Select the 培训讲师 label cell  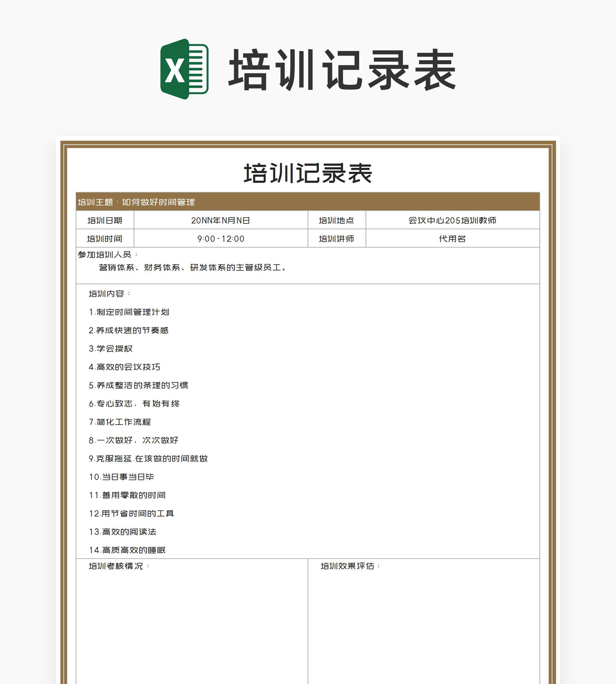pos(336,239)
